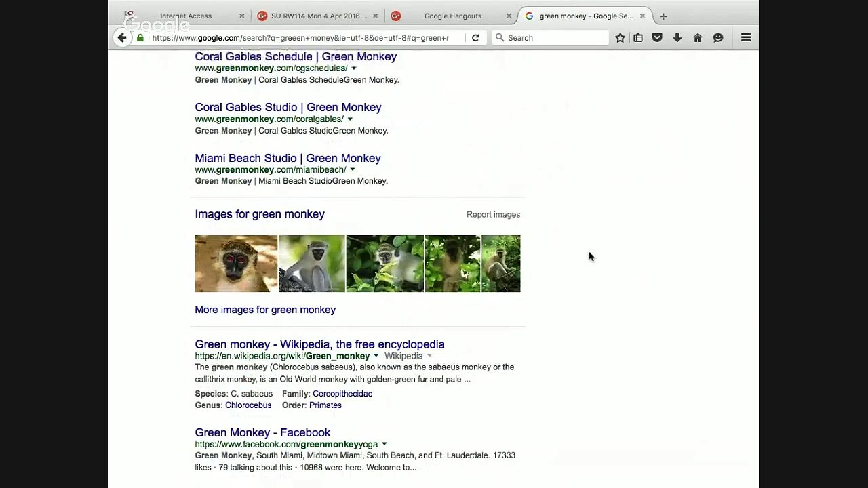Open the chat smiley toolbar icon
This screenshot has height=488, width=868.
[x=718, y=38]
